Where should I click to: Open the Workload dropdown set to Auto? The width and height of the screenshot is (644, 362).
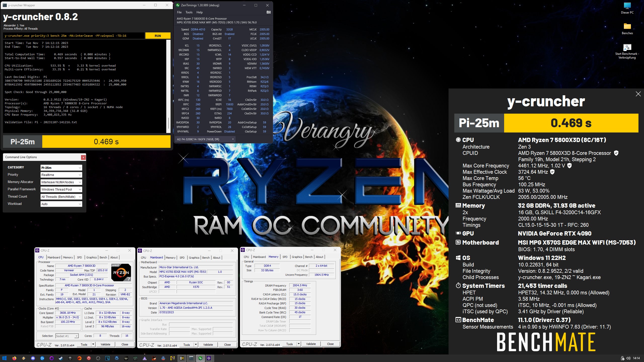pyautogui.click(x=61, y=204)
